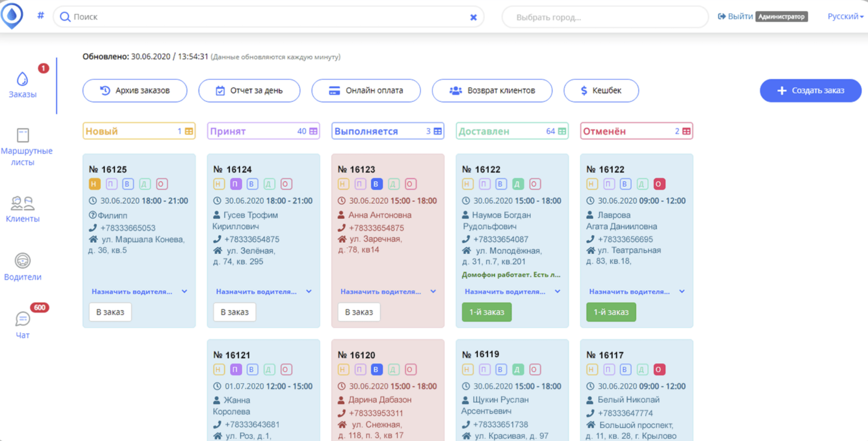Image resolution: width=868 pixels, height=441 pixels.
Task: Select the Новый column tab
Action: tap(139, 131)
